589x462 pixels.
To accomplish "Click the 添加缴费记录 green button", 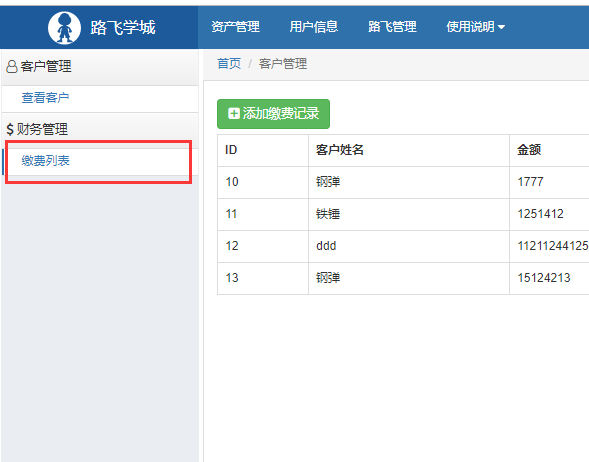I will [273, 114].
